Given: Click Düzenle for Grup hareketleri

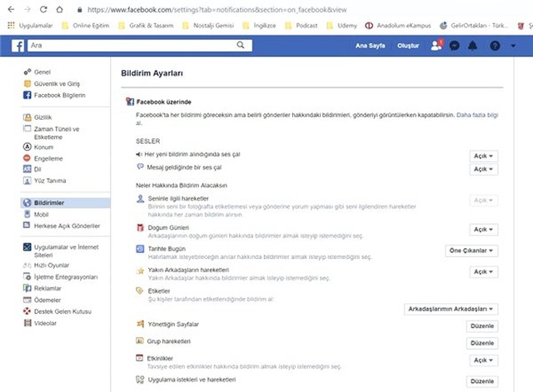Looking at the screenshot, I should (482, 343).
